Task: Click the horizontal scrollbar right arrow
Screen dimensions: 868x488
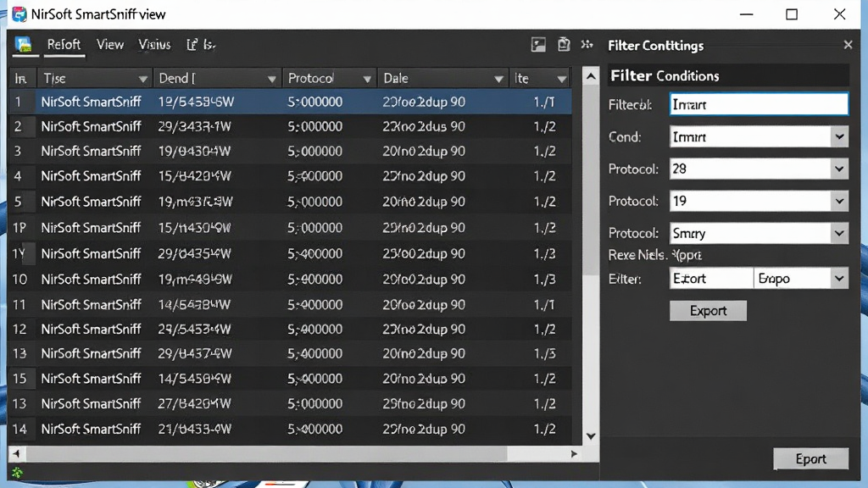Action: click(574, 454)
